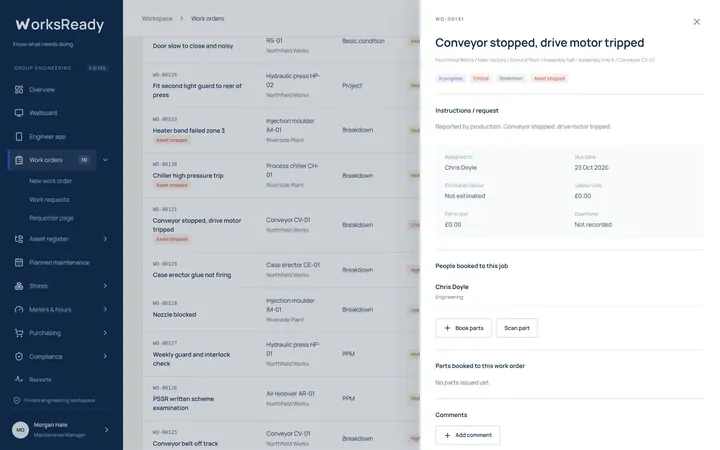Click the Overview grid icon
The image size is (720, 450).
click(x=19, y=90)
